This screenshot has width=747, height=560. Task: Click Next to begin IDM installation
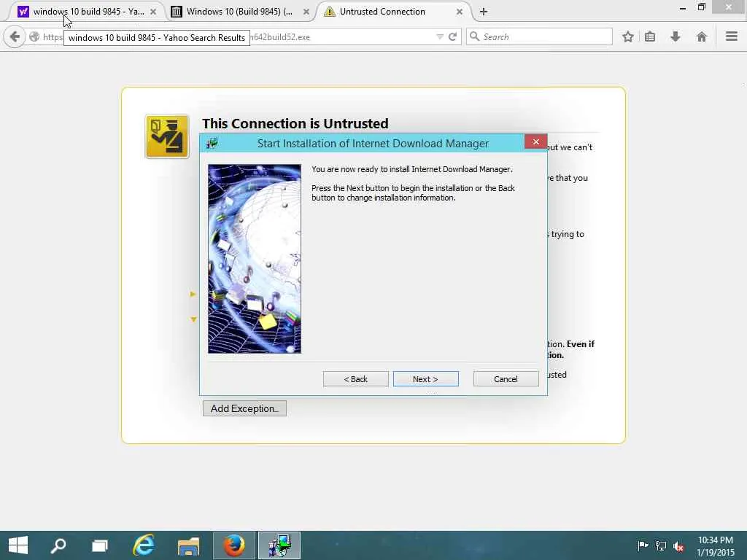click(425, 379)
